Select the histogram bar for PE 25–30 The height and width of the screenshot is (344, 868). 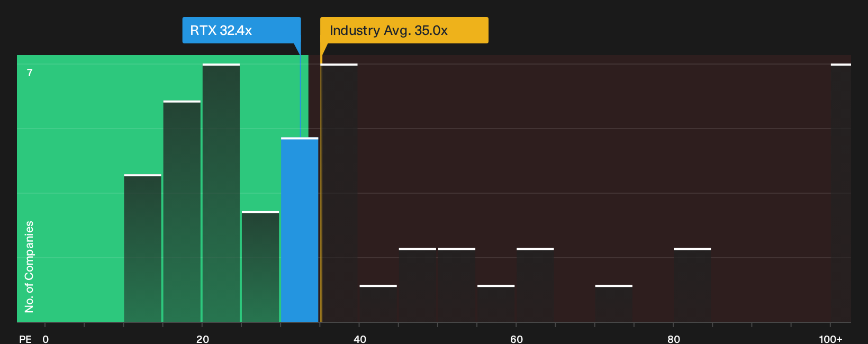tap(260, 267)
